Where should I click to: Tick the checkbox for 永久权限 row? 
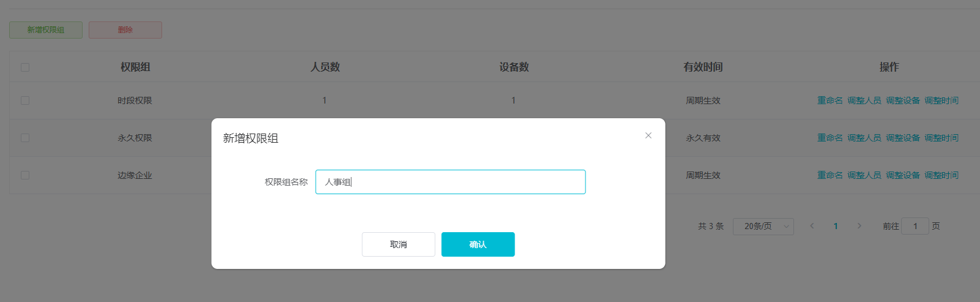coord(25,138)
